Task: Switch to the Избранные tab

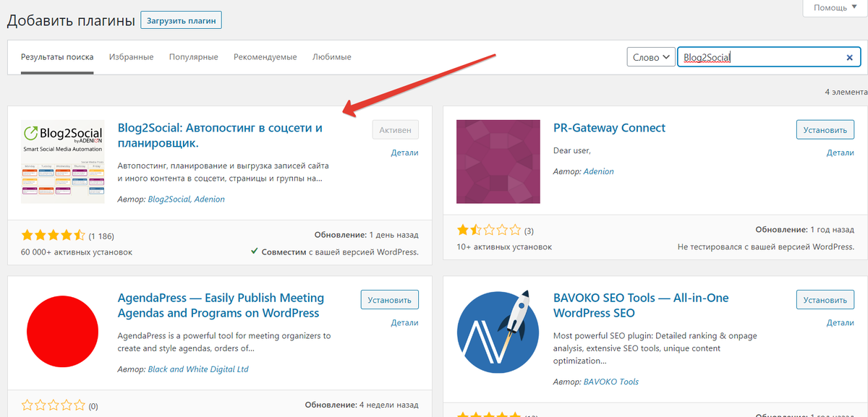Action: point(132,57)
